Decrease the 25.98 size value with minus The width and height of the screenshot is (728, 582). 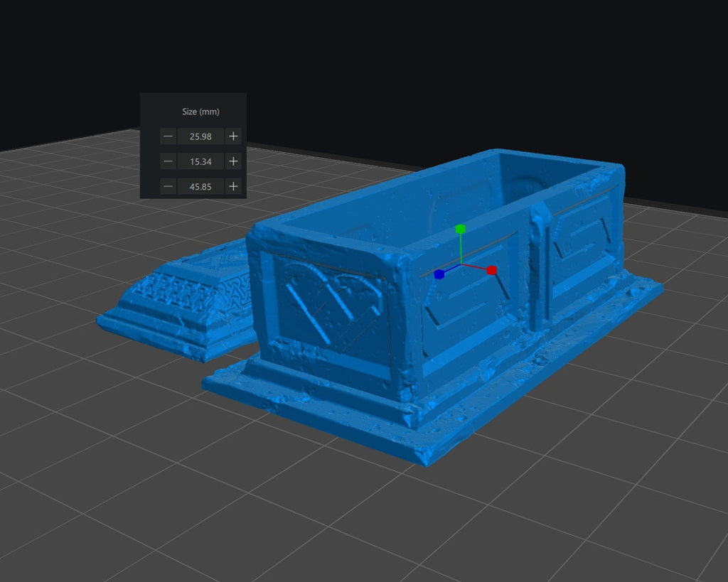pyautogui.click(x=168, y=136)
